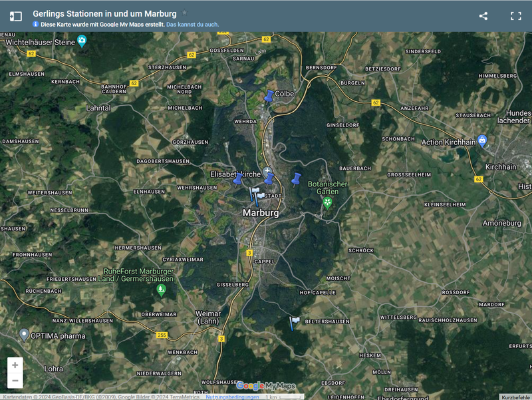Open the Nutzungsbedingungen link
This screenshot has width=532, height=400.
(x=232, y=397)
